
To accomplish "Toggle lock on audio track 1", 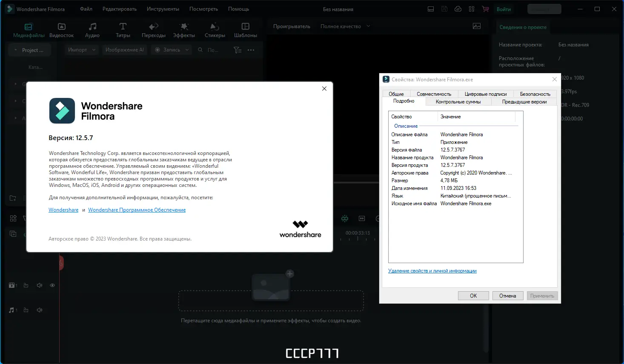I will (26, 310).
